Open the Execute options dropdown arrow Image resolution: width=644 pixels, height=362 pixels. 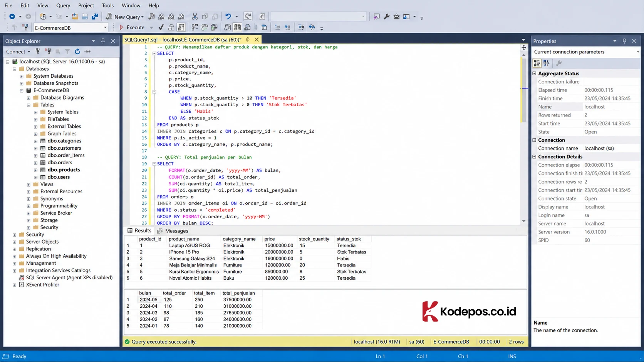(x=151, y=27)
